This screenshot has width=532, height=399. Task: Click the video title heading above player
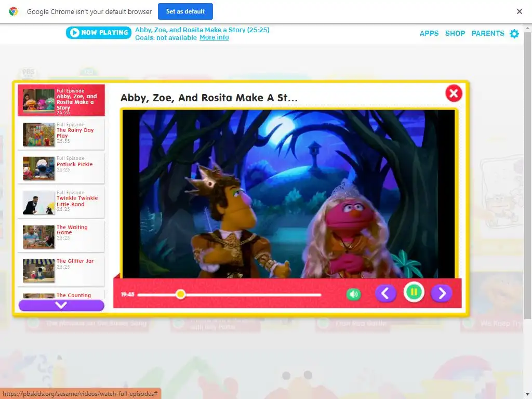point(209,98)
